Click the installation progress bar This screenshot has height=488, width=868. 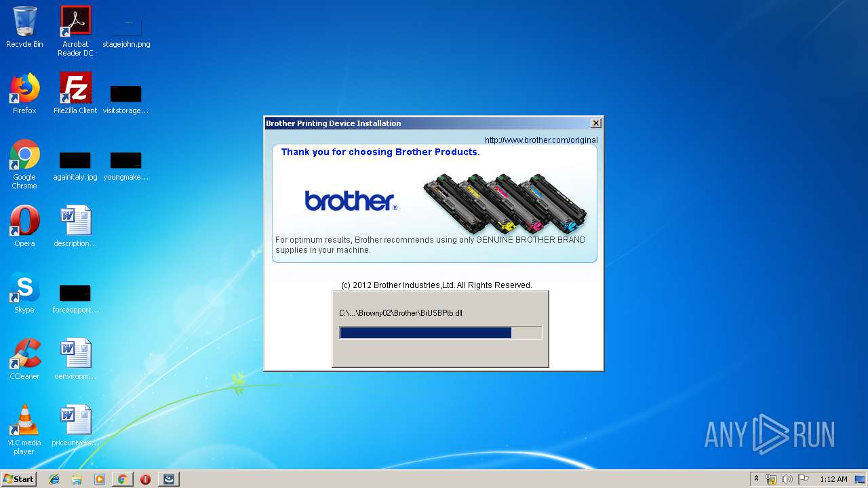[440, 333]
